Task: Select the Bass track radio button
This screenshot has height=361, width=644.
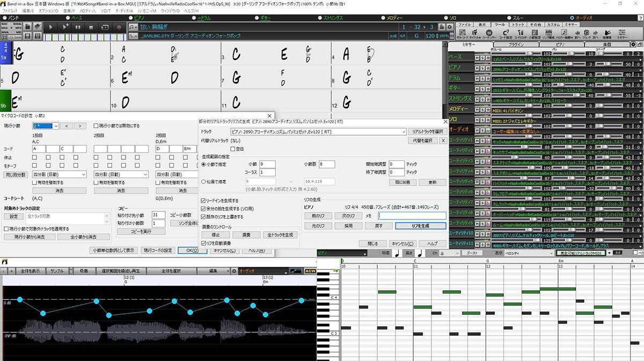Action: tap(67, 18)
